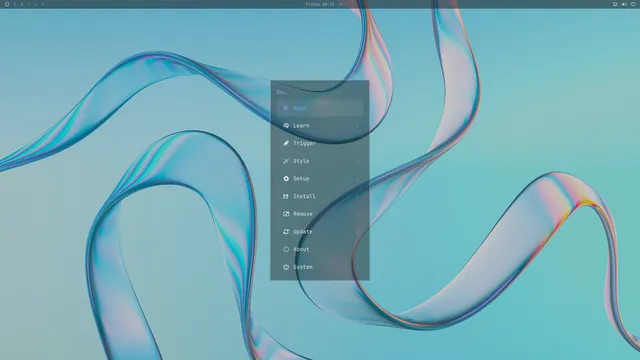Click the Setup gear icon

[x=286, y=179]
